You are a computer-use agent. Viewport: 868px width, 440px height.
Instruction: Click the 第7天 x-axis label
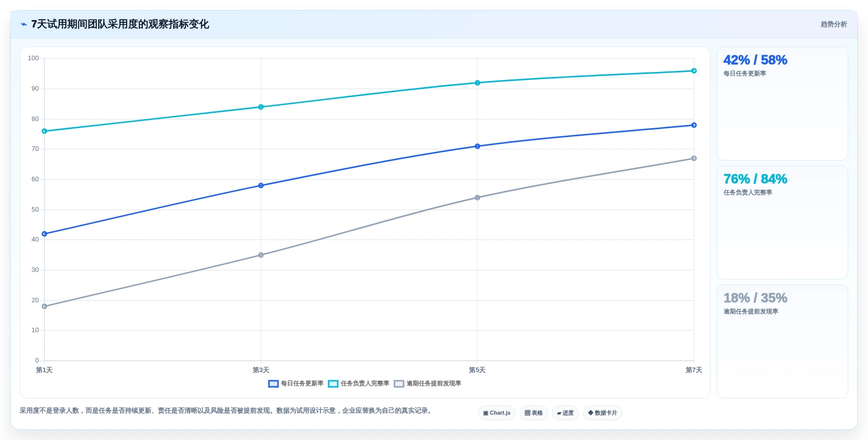coord(694,370)
